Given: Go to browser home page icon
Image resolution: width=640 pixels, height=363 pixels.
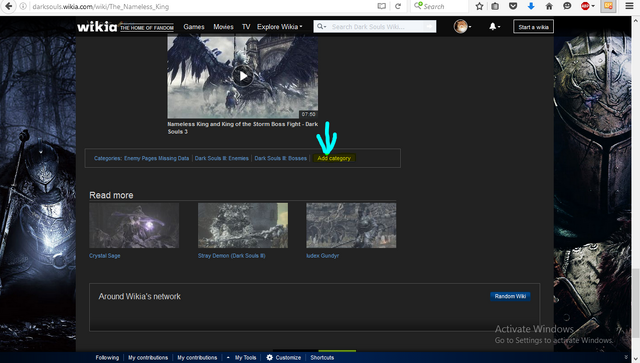Looking at the screenshot, I should 549,6.
